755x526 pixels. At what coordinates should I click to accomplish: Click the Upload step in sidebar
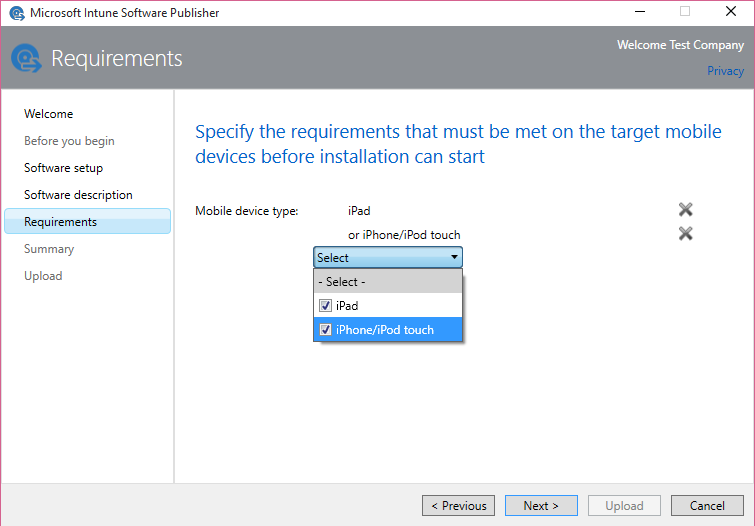43,276
